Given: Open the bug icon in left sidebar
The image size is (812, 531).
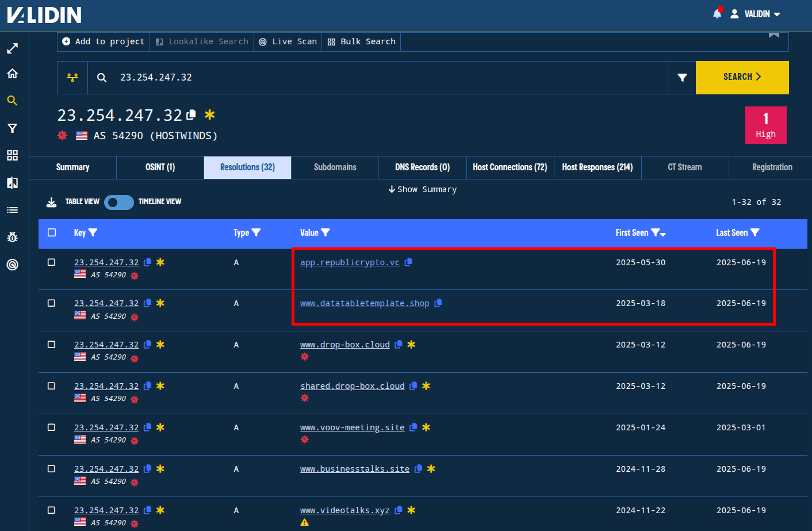Looking at the screenshot, I should tap(12, 237).
